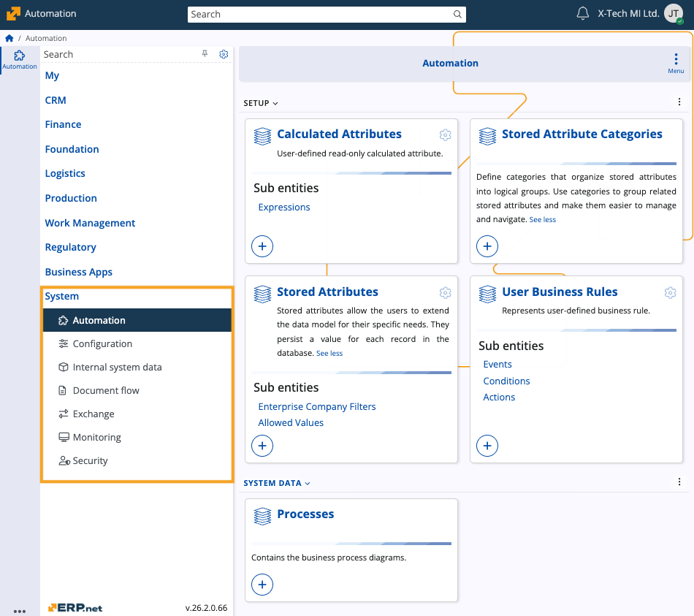The height and width of the screenshot is (616, 694).
Task: Open the Automation Menu kebab button
Action: coord(676,61)
